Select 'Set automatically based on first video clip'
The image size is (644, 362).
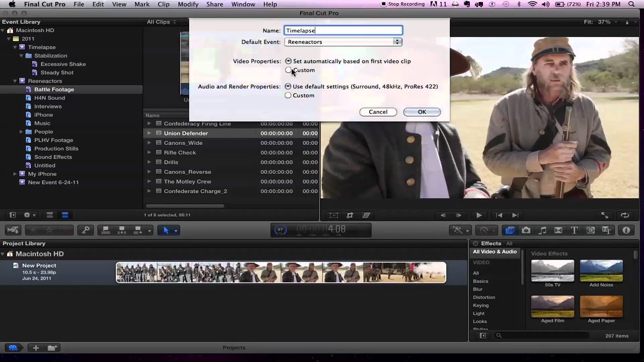pos(288,61)
